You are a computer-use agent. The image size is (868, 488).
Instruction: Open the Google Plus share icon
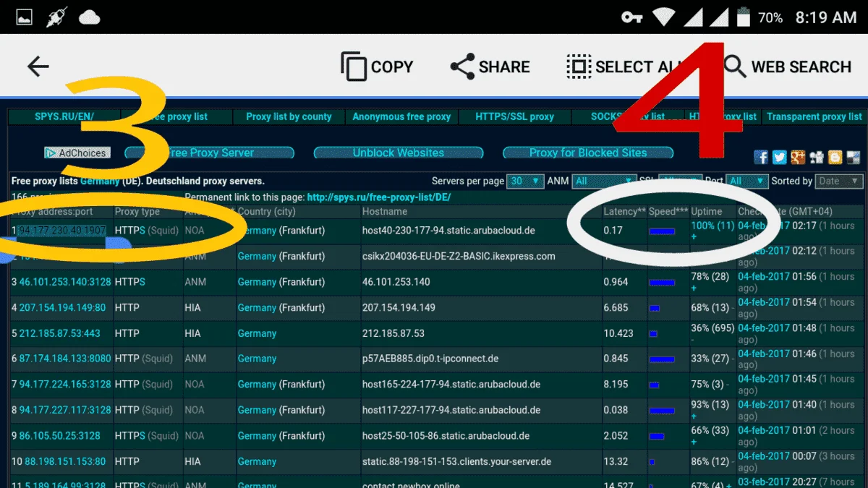pos(798,157)
